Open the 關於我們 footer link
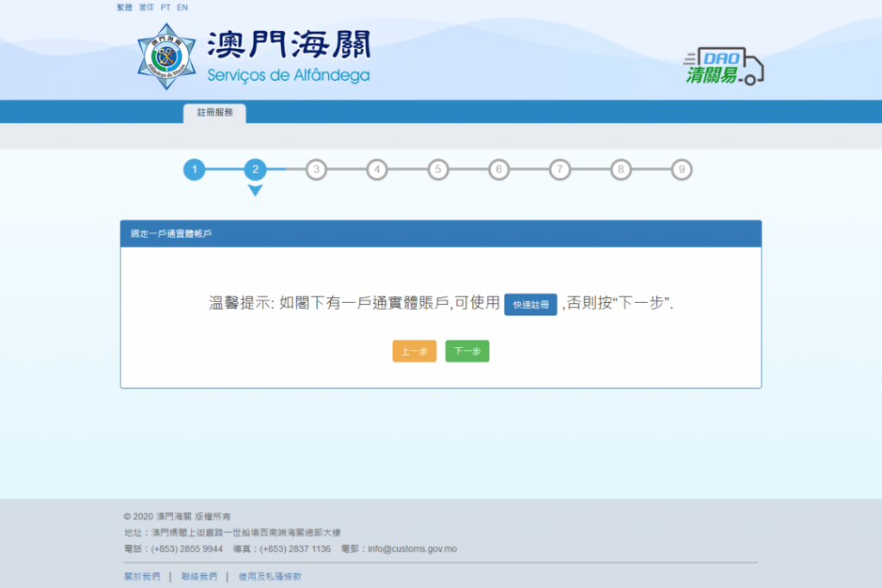The height and width of the screenshot is (588, 882). (x=141, y=577)
